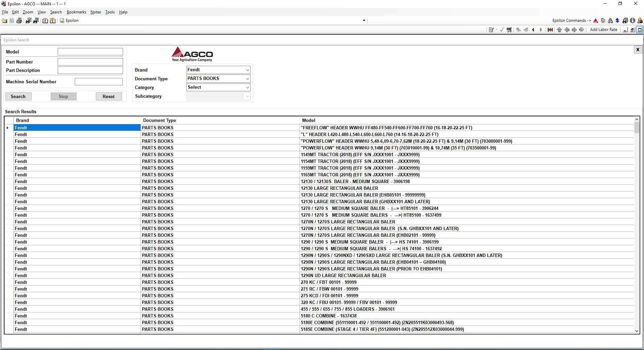Open the Edit menu
644x350 pixels.
point(15,12)
